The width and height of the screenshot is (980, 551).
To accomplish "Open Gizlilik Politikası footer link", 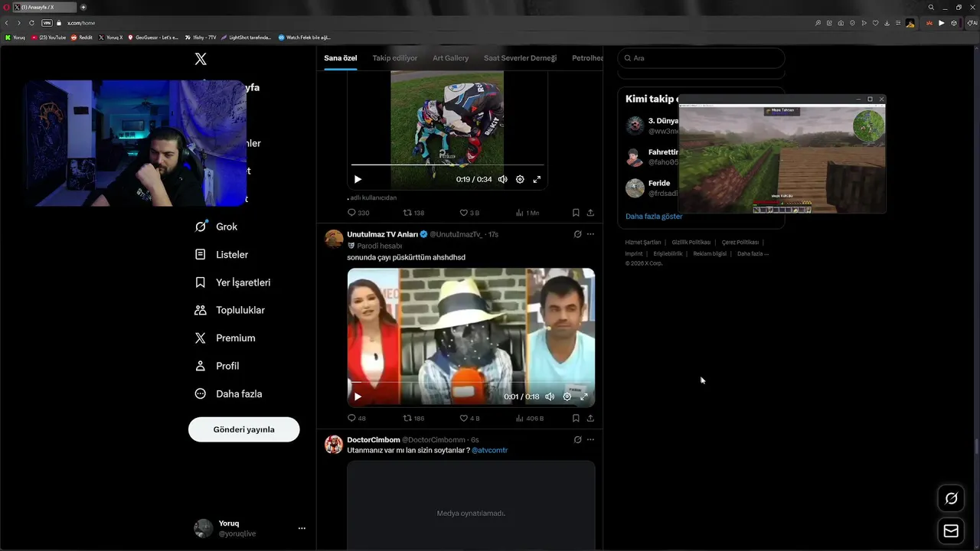I will pos(691,242).
